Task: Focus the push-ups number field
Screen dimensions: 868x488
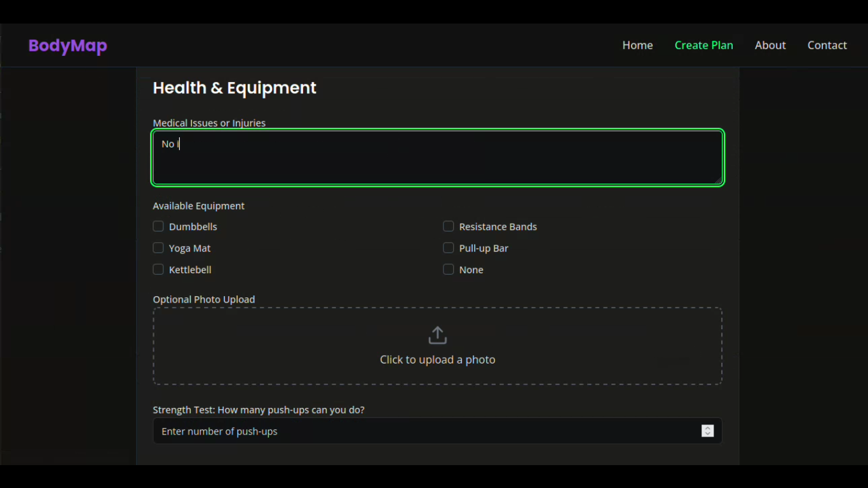Action: (x=437, y=431)
